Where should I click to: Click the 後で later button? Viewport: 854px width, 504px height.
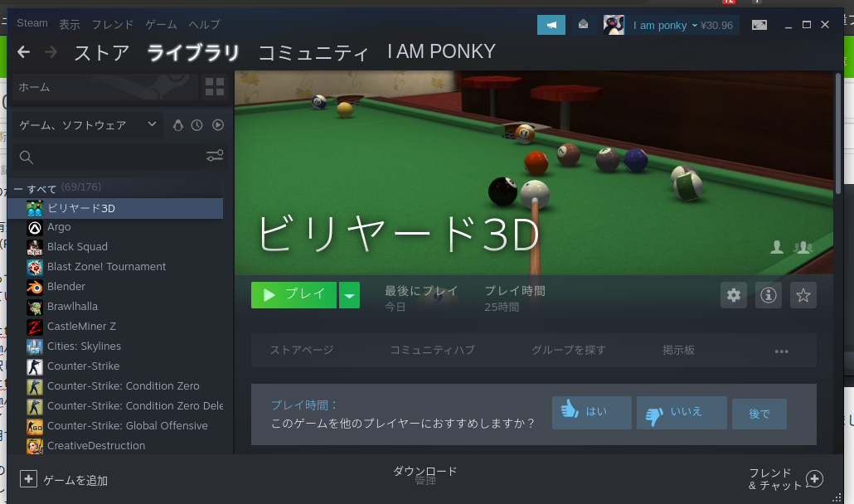click(x=759, y=414)
